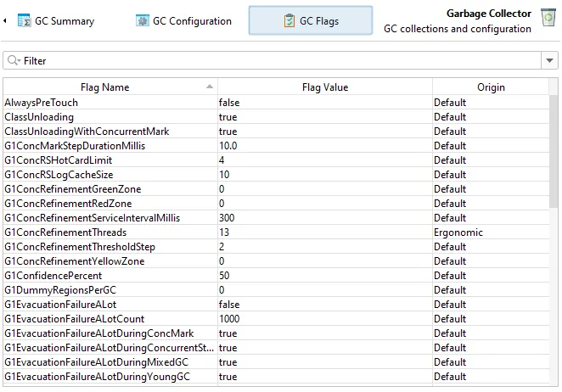Viewport: 562px width, 392px height.
Task: Click the Garbage Collector trash bin icon
Action: (548, 18)
